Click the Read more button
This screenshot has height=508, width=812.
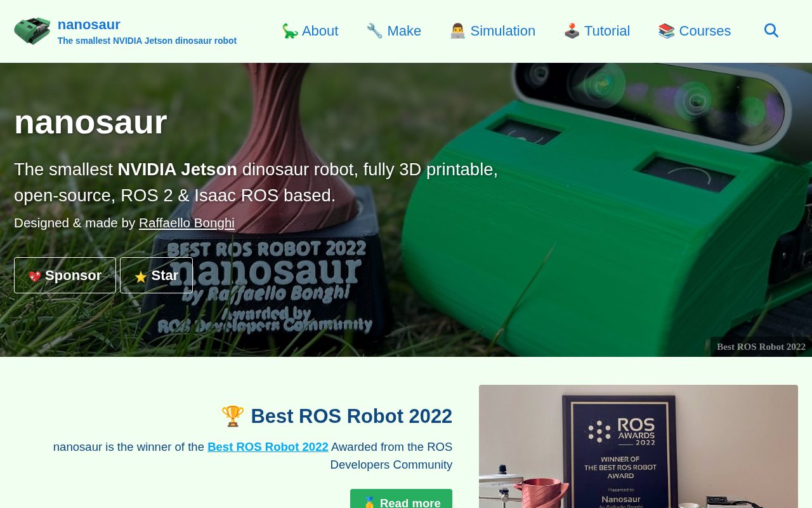[401, 498]
